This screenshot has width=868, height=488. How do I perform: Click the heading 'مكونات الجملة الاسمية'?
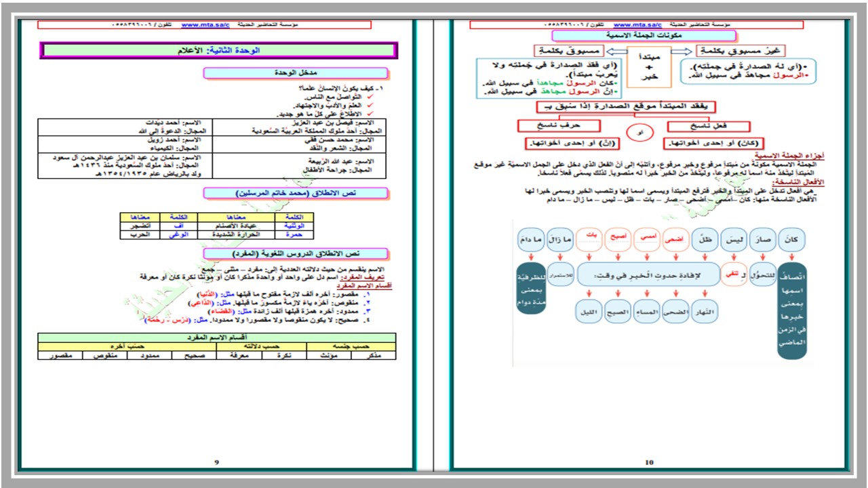click(643, 35)
